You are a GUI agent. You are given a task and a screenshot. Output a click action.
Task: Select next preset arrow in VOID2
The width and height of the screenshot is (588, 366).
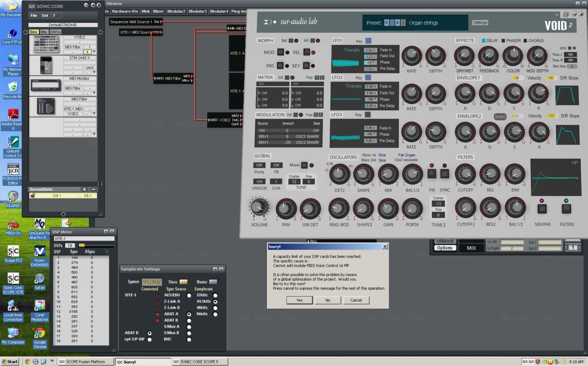click(397, 22)
